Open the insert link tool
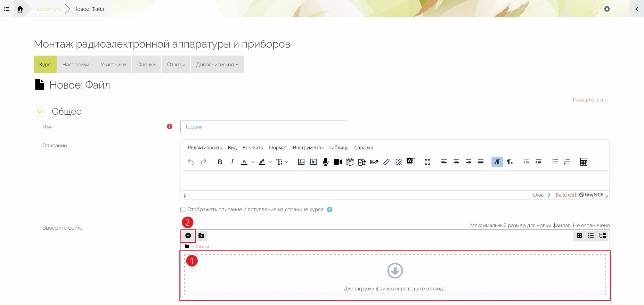This screenshot has width=644, height=305. click(x=386, y=162)
